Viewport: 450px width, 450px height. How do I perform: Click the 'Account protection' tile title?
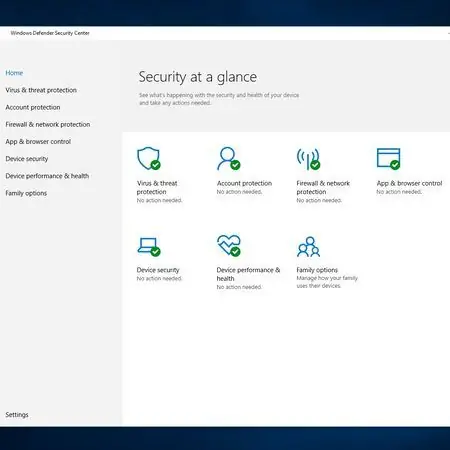244,183
